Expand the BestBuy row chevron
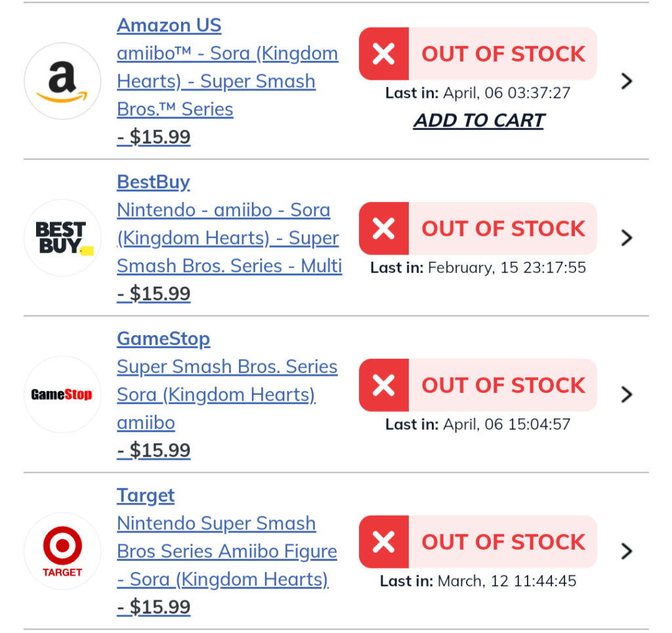 (x=627, y=237)
